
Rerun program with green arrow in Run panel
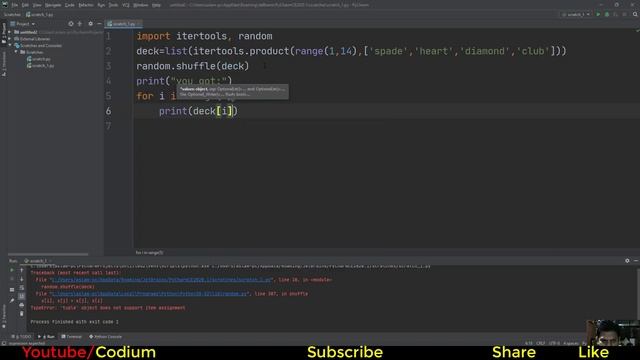(12, 270)
